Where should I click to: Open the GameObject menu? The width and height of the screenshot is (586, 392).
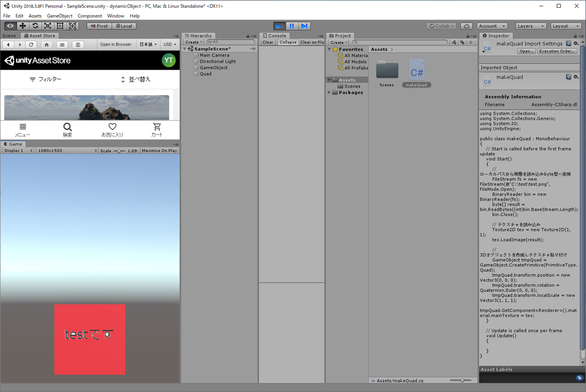(x=60, y=16)
